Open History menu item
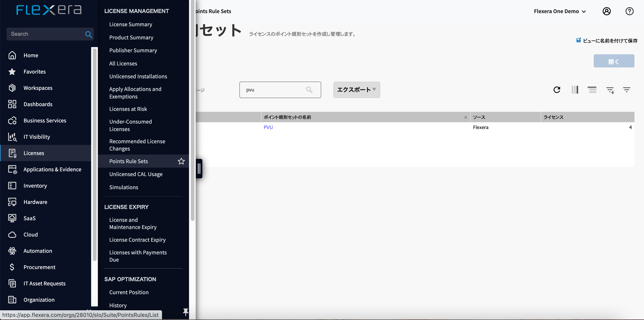644x320 pixels. (x=118, y=306)
